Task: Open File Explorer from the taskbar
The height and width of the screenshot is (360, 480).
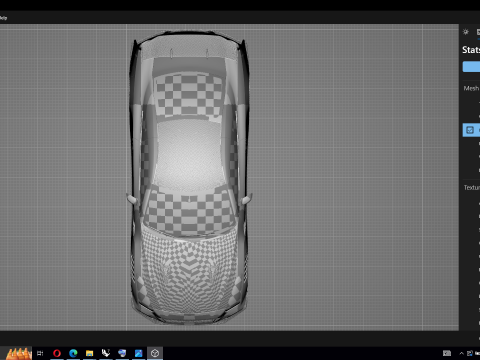Action: (x=89, y=353)
